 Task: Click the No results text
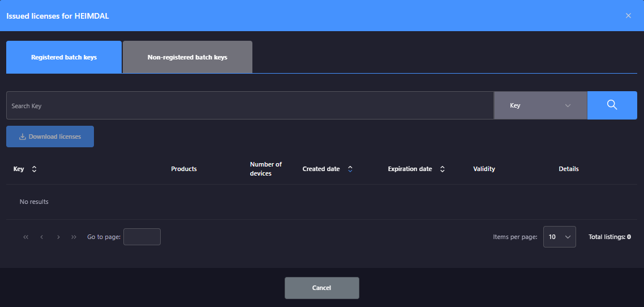34,202
